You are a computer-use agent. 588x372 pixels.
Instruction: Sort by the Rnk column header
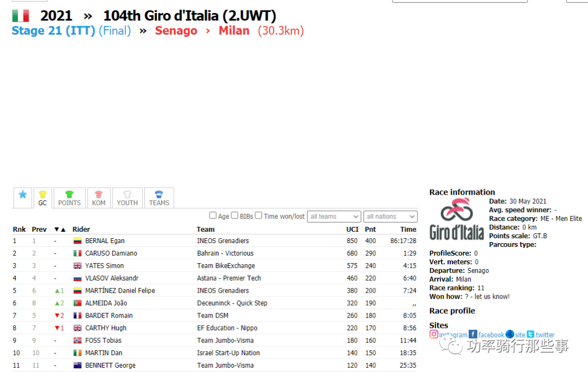(x=19, y=230)
